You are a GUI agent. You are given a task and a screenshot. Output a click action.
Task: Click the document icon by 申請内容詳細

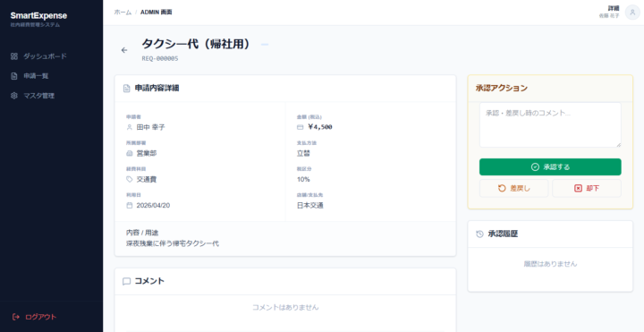point(126,88)
